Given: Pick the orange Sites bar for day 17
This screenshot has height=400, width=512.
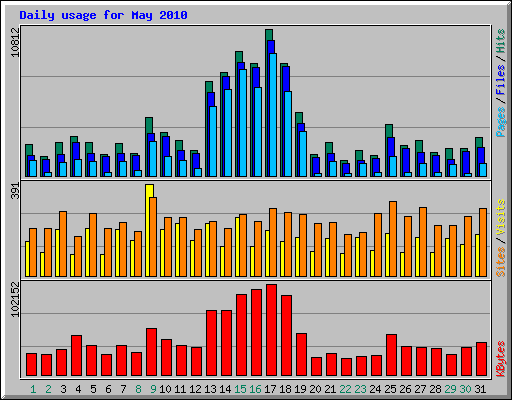Looking at the screenshot, I should click(273, 243).
